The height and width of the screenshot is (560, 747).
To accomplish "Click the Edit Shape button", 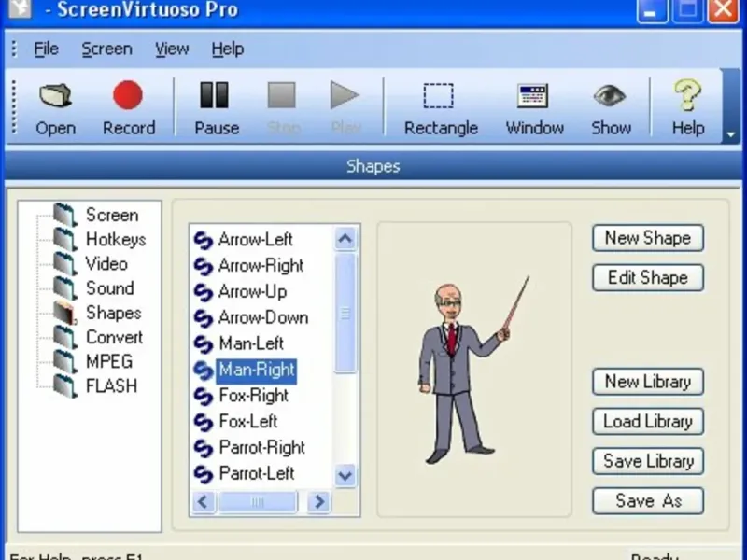I will coord(648,277).
